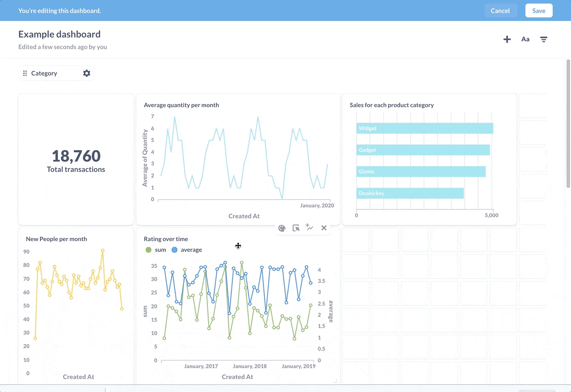Click the blue average legend swatch
571x392 pixels.
click(x=175, y=250)
